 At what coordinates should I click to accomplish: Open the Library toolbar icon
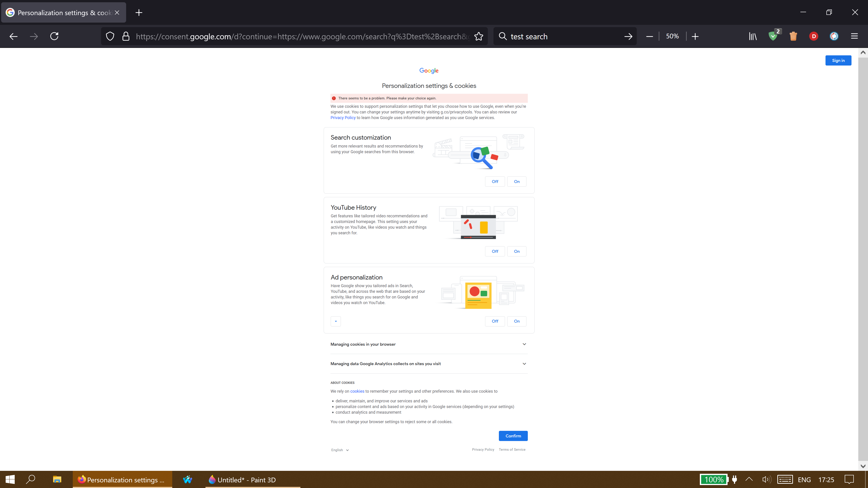pyautogui.click(x=753, y=36)
